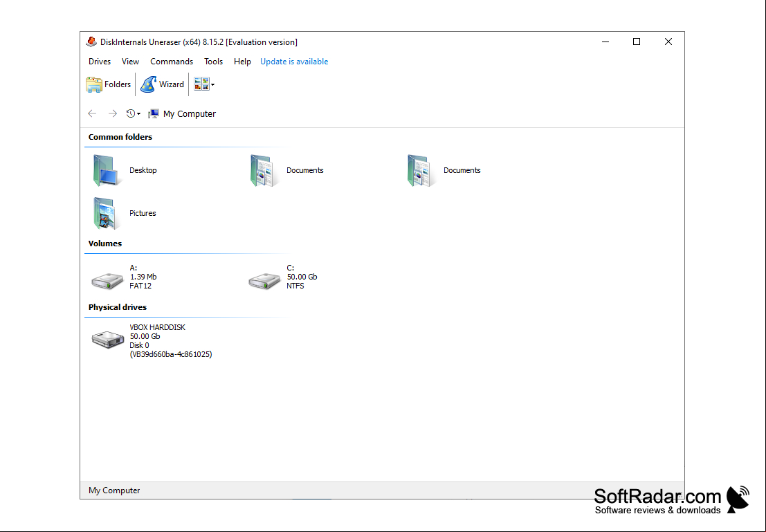Viewport: 766px width, 532px height.
Task: Click the Update is available link
Action: (x=294, y=62)
